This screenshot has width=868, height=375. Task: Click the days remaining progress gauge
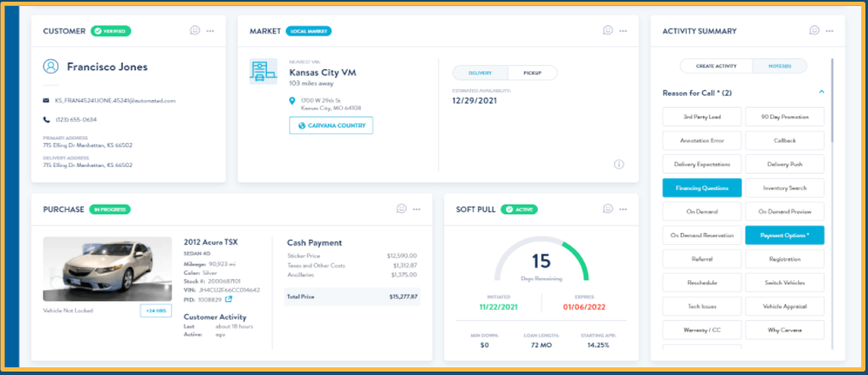coord(541,258)
